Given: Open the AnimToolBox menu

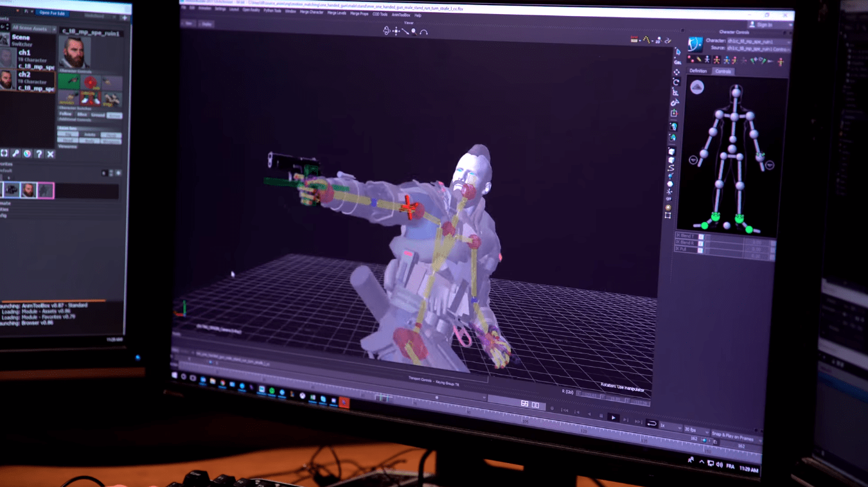Looking at the screenshot, I should click(401, 15).
